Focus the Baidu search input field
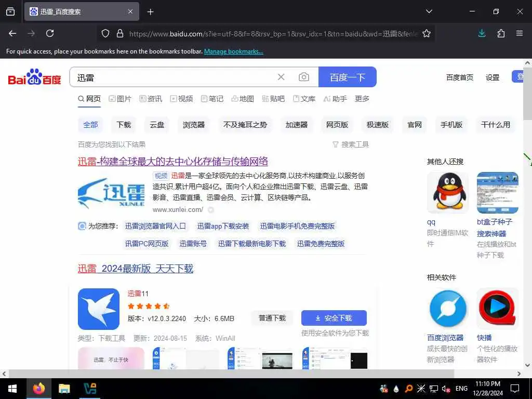The height and width of the screenshot is (399, 532). point(173,77)
